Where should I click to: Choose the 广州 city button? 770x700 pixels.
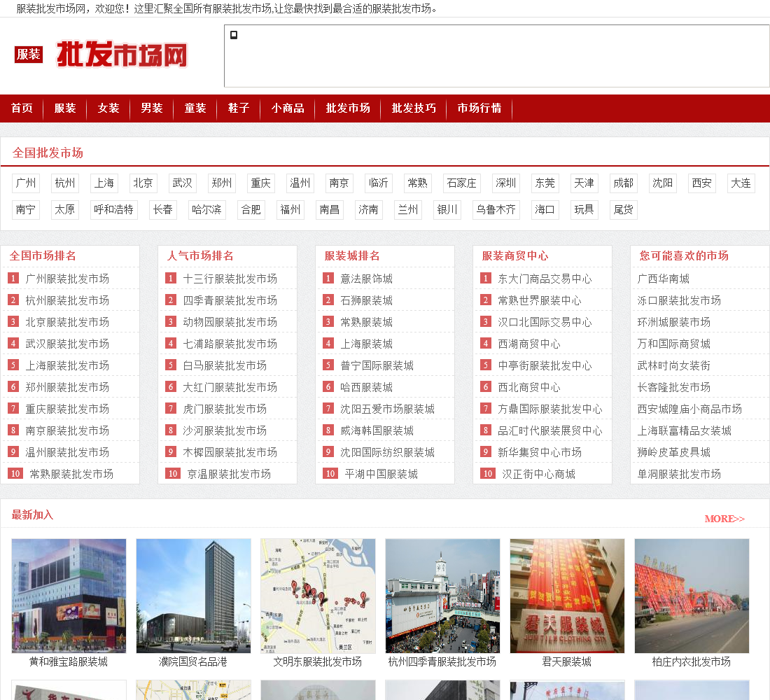(x=25, y=183)
